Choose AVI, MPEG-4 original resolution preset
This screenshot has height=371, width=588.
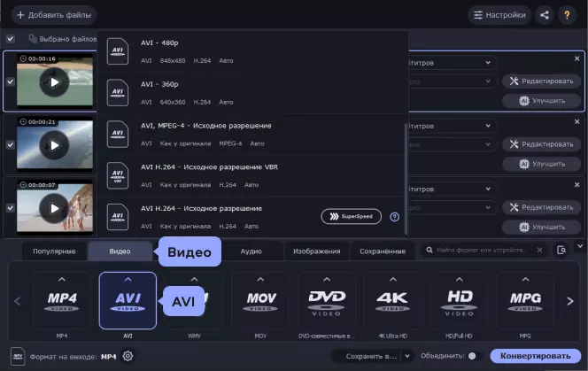point(252,135)
